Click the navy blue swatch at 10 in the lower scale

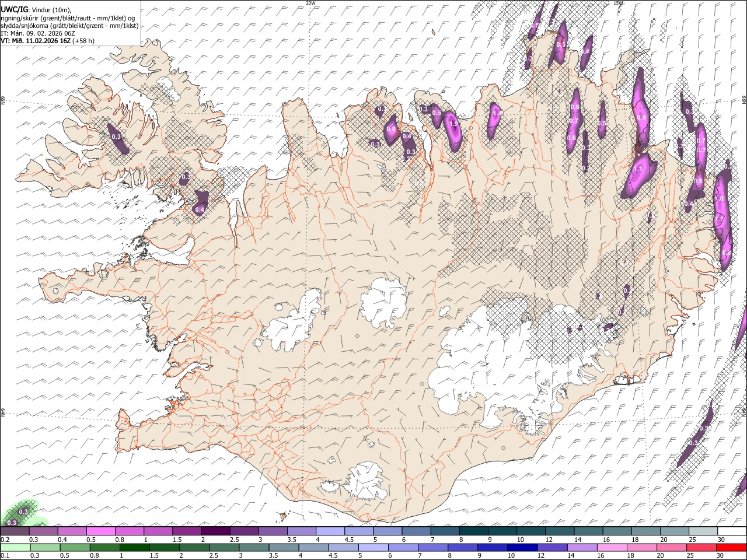tap(522, 547)
